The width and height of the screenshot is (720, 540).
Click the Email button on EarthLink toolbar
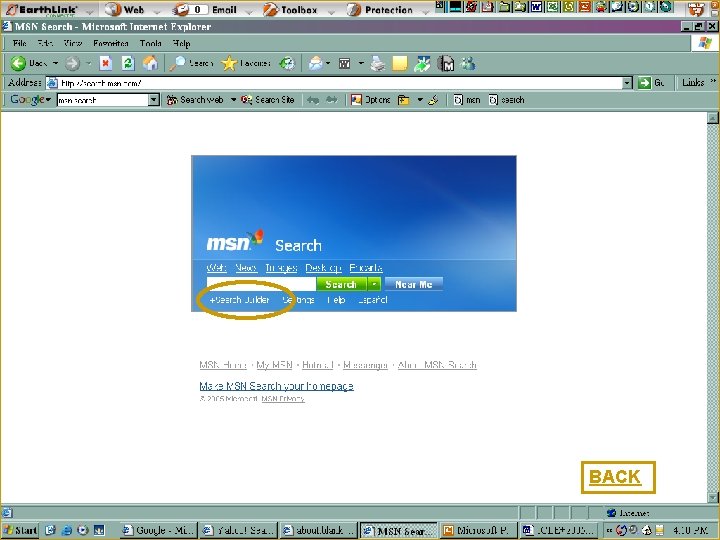coord(205,10)
